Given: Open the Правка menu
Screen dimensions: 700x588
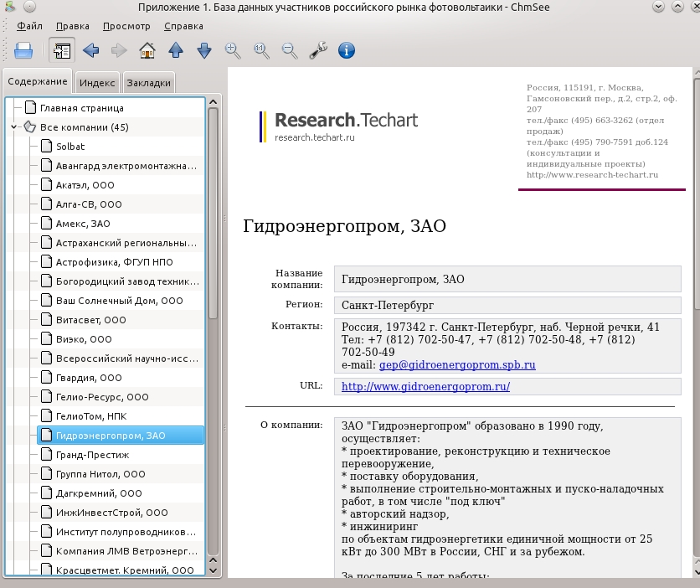Looking at the screenshot, I should [x=72, y=26].
